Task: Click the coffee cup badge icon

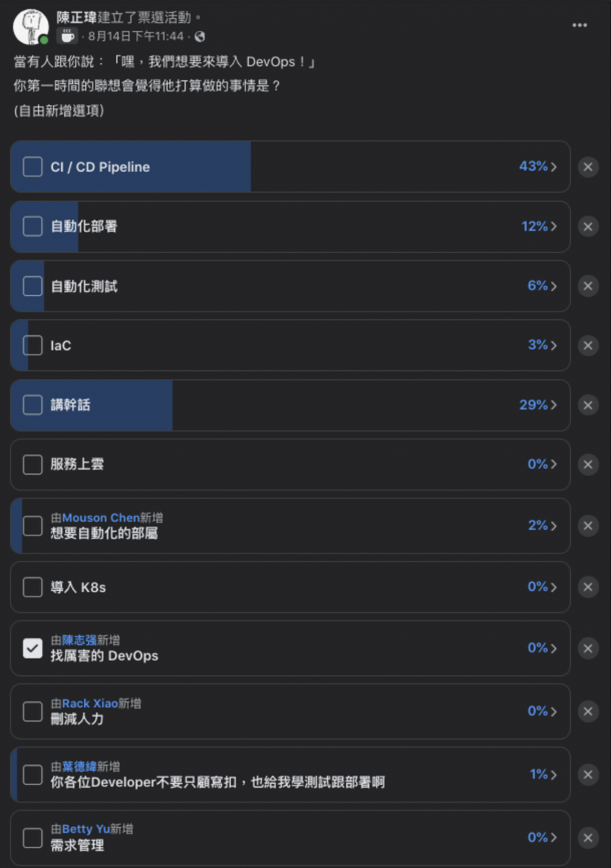Action: pyautogui.click(x=67, y=36)
